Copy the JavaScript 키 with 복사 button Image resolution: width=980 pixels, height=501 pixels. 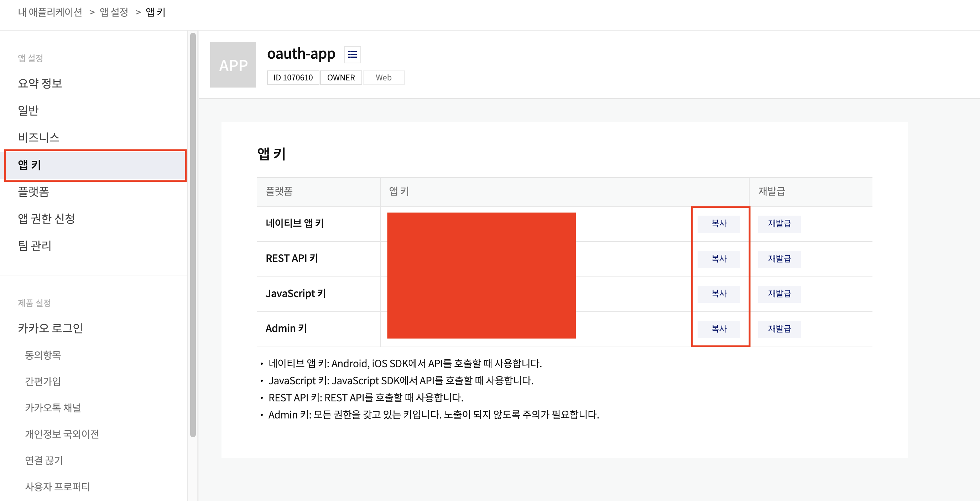719,294
